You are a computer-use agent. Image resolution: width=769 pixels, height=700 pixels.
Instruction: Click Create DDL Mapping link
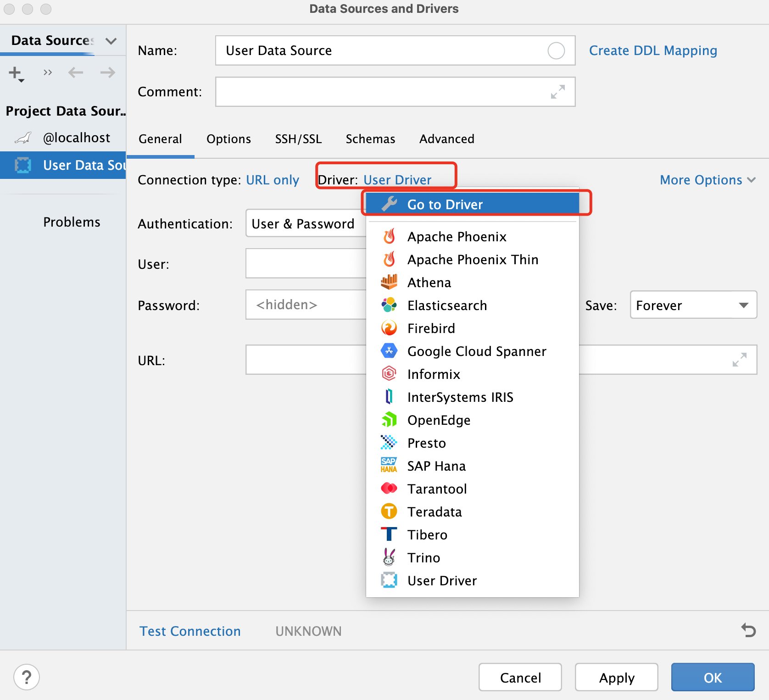point(653,50)
